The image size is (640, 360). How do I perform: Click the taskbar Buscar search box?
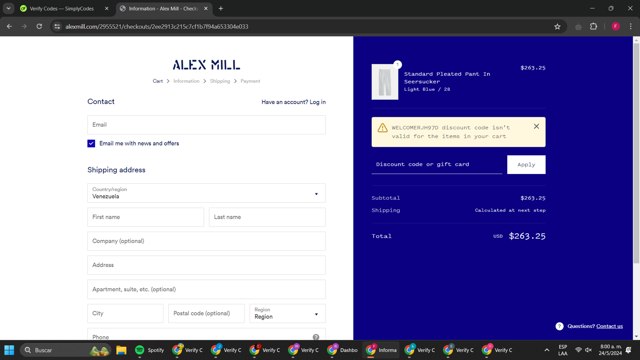pos(65,350)
